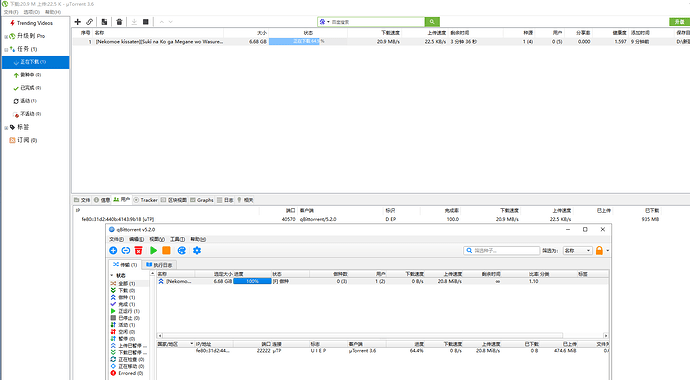Collapse the 任务 (1) tree node

6,50
